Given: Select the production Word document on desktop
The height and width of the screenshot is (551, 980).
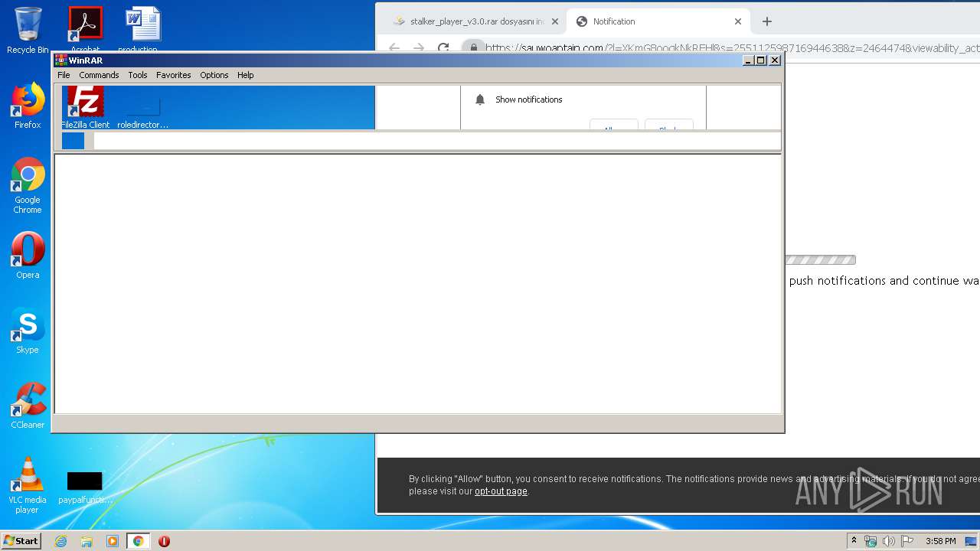Looking at the screenshot, I should 143,29.
